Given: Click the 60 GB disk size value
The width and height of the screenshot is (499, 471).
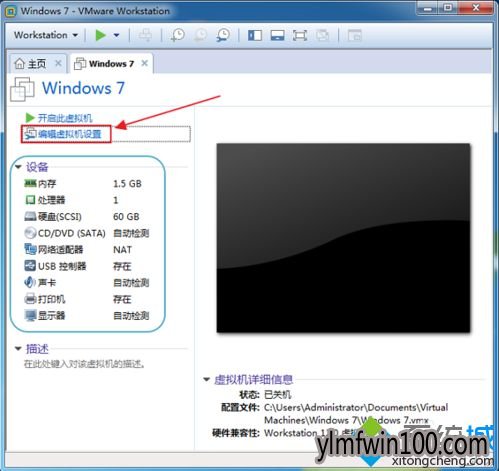Looking at the screenshot, I should pos(126,217).
